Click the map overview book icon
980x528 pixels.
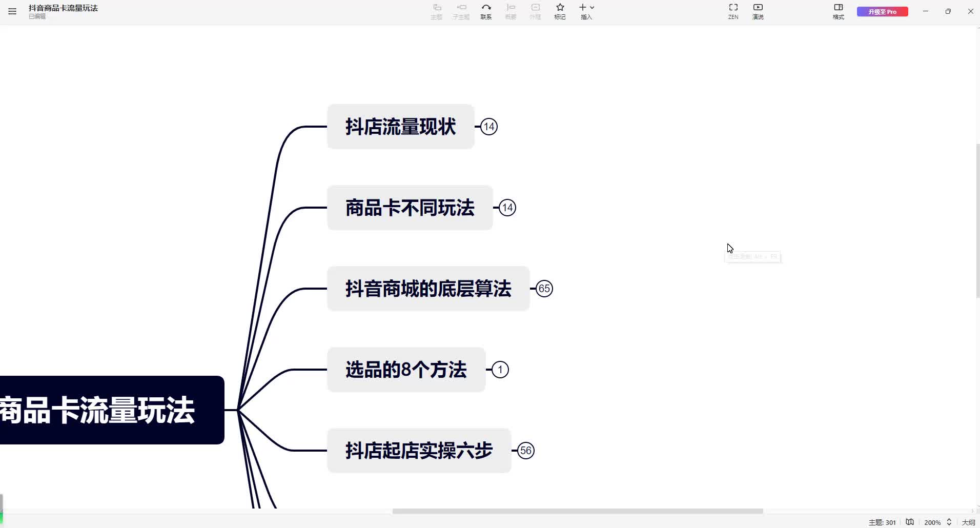(910, 522)
